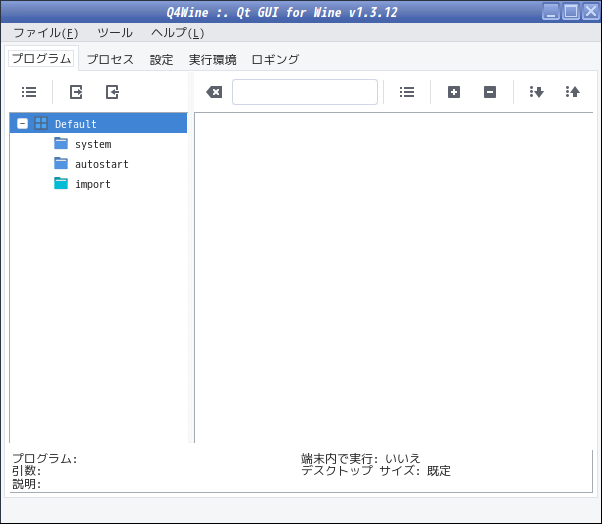Switch to the ロギング tab
This screenshot has width=602, height=524.
[275, 60]
